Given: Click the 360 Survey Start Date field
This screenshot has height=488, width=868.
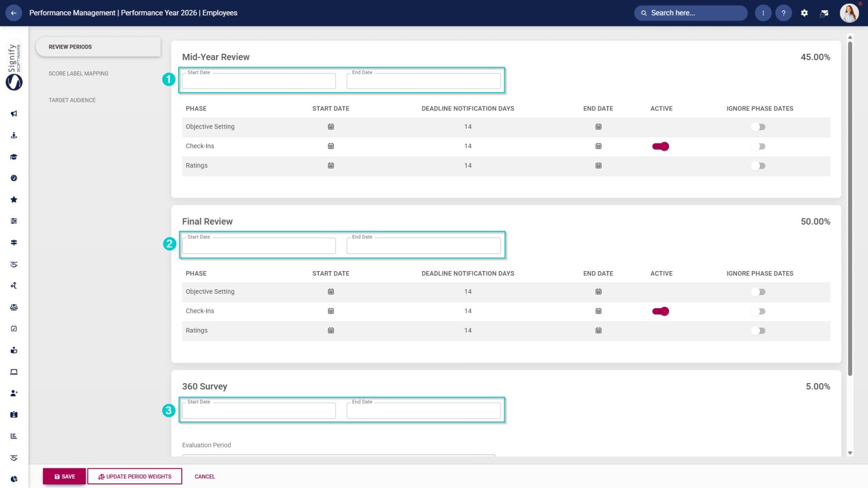Looking at the screenshot, I should click(259, 410).
